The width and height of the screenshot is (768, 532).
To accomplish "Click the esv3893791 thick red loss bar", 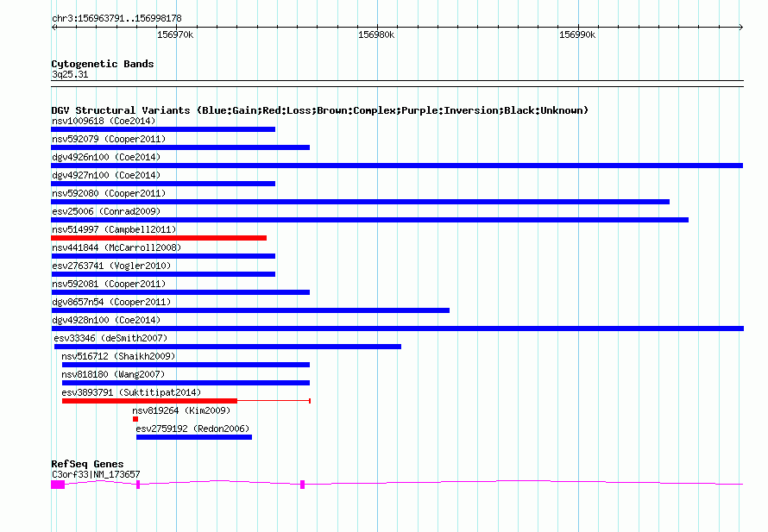I will point(149,401).
